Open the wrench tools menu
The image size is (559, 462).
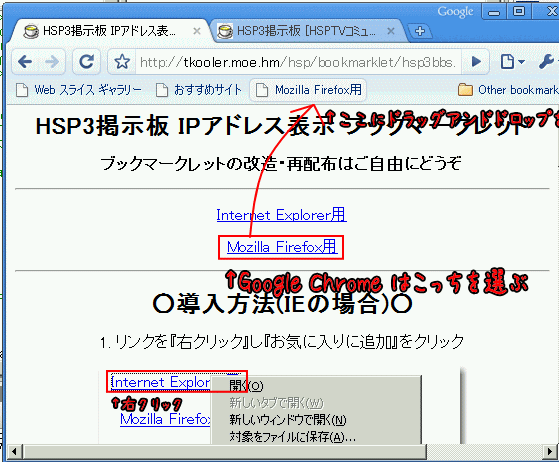(547, 62)
